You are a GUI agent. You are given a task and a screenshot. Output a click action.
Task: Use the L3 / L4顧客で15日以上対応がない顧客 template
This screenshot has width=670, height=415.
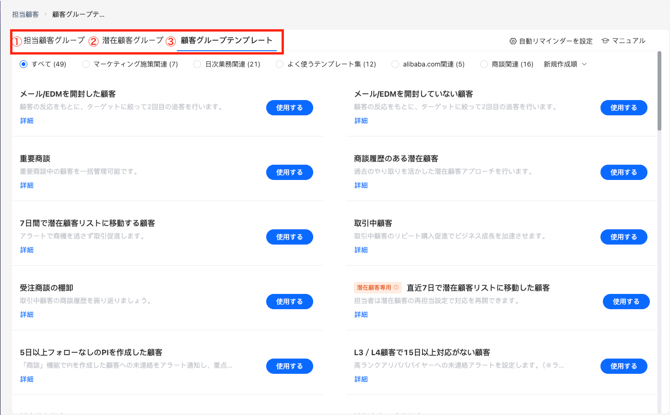[624, 366]
